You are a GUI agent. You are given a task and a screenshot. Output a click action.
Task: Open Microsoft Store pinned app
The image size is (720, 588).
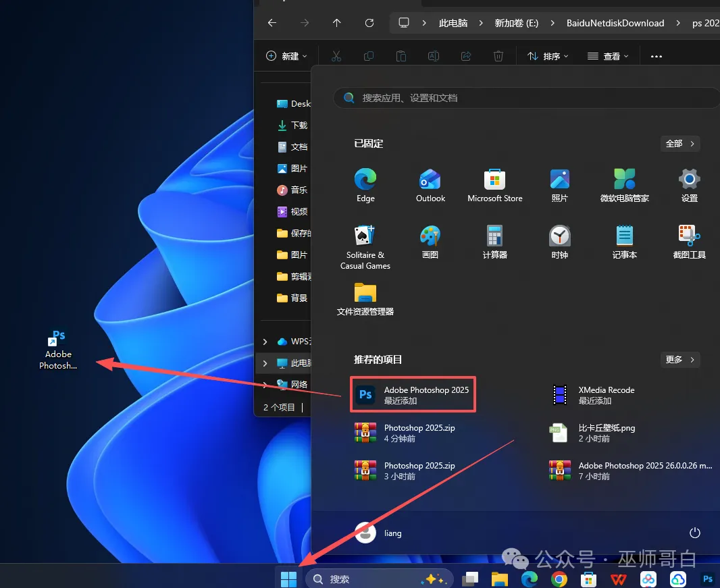pyautogui.click(x=495, y=186)
